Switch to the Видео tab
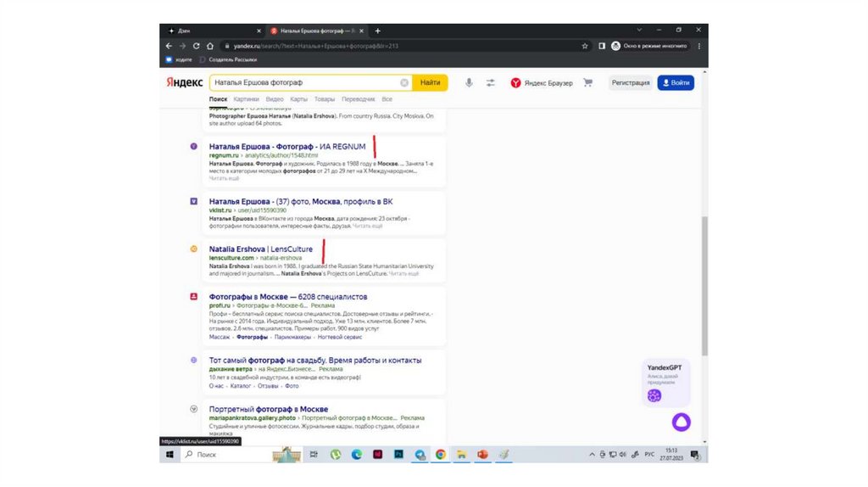The image size is (868, 487). coord(275,99)
